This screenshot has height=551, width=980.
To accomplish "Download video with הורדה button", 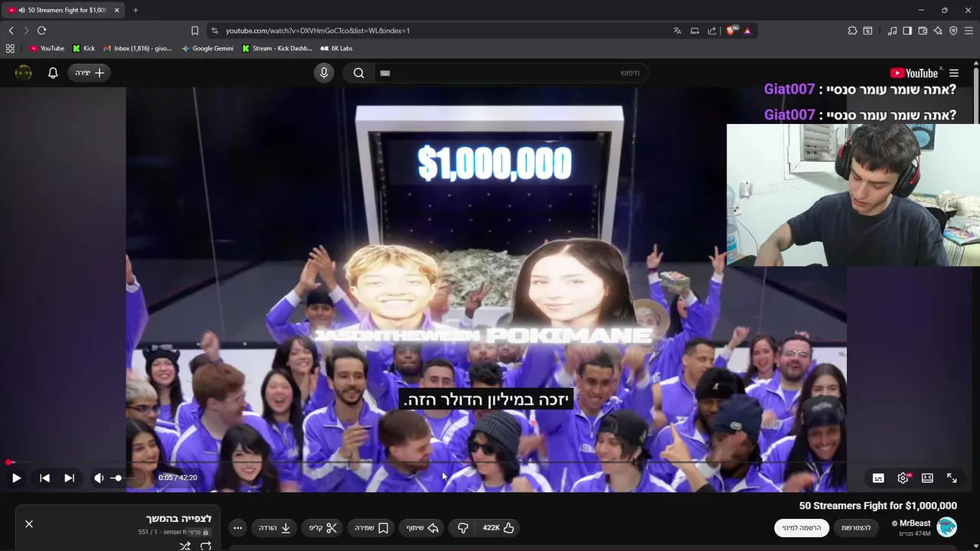I will pos(275,527).
